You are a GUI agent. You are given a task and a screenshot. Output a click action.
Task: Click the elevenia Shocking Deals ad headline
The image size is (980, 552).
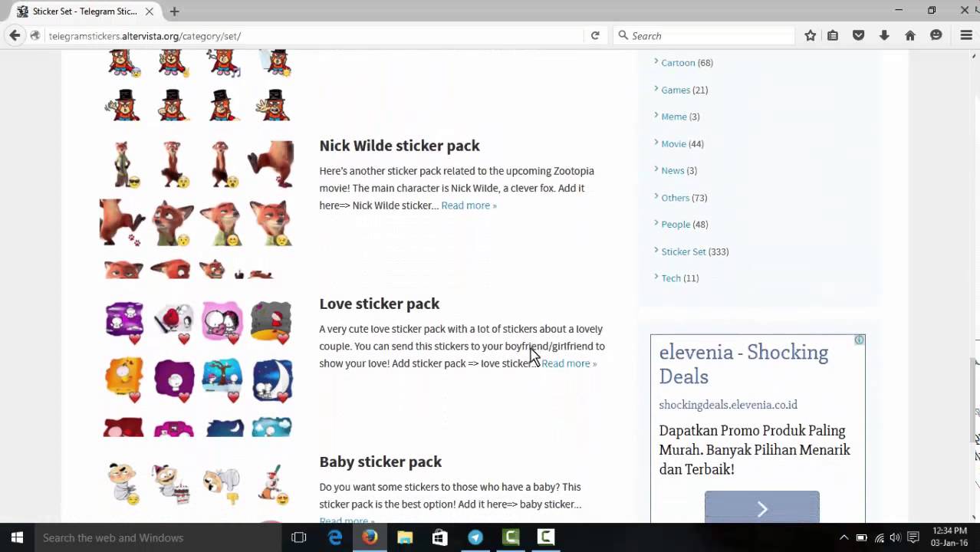(x=743, y=364)
